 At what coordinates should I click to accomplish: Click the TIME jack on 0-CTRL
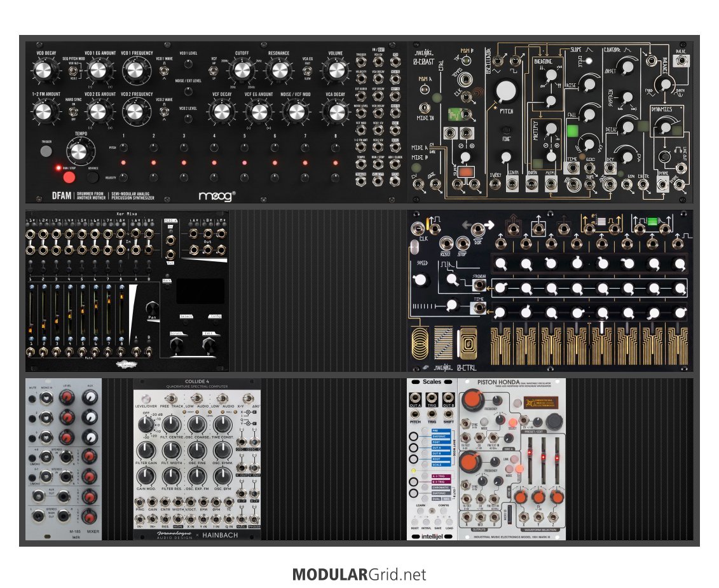pos(479,308)
